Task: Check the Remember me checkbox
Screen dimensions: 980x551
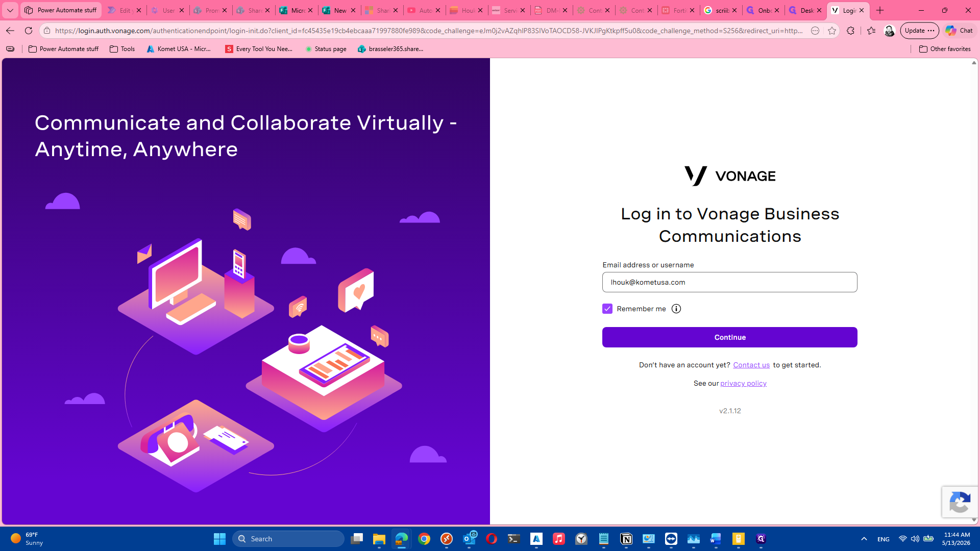Action: (x=607, y=309)
